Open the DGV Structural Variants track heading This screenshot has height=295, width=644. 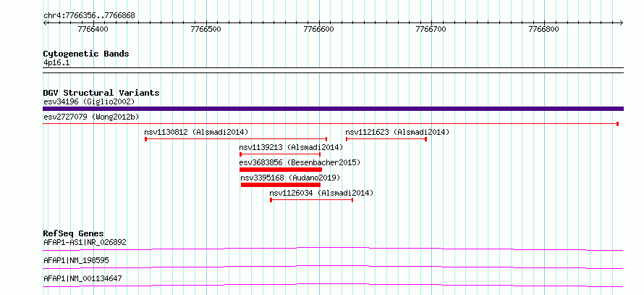point(101,93)
